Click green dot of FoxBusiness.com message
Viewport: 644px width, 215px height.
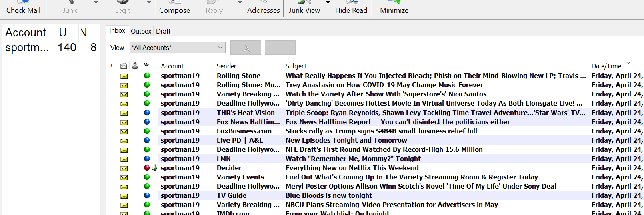point(147,131)
